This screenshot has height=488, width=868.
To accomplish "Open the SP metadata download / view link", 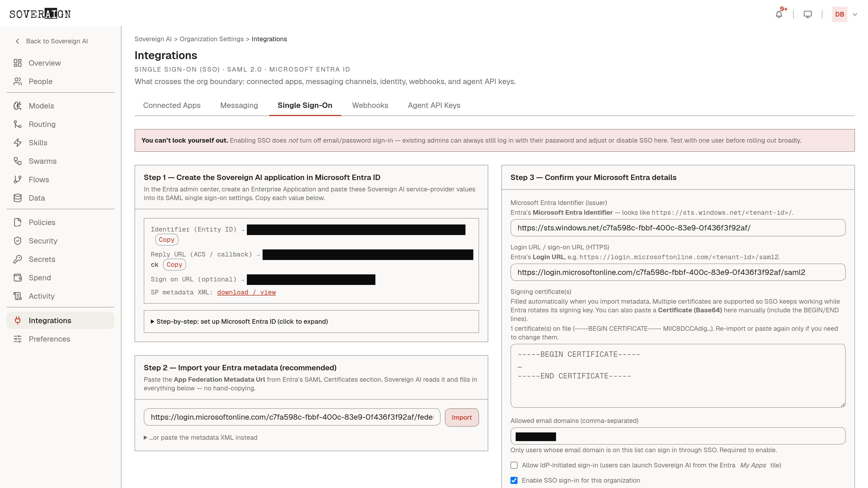I will coord(246,292).
